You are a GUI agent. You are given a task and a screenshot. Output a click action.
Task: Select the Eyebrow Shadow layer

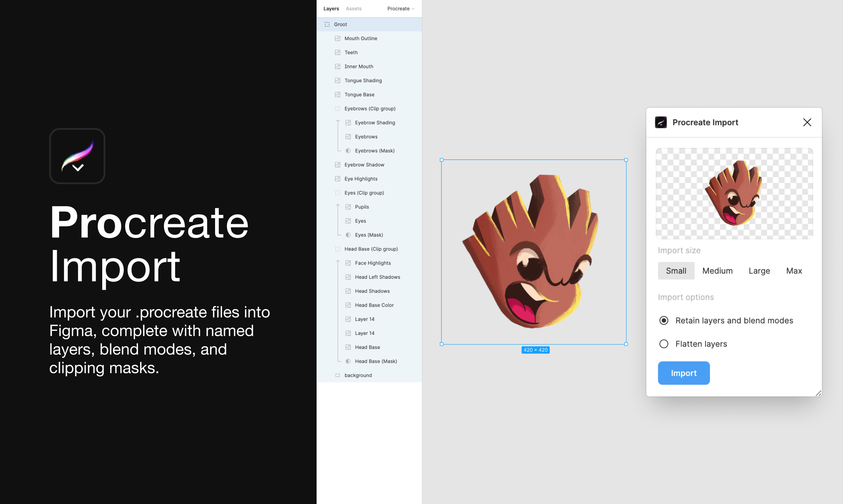pyautogui.click(x=369, y=165)
